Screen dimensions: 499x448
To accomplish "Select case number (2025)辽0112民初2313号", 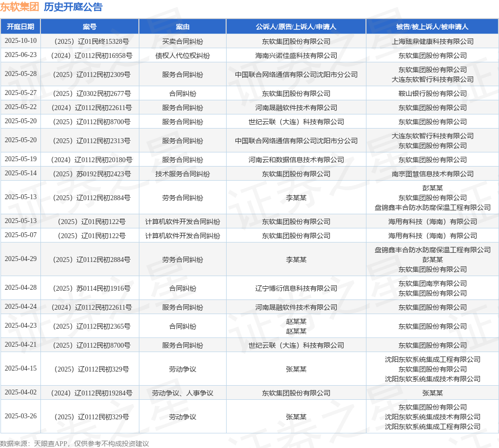I will 92,141.
